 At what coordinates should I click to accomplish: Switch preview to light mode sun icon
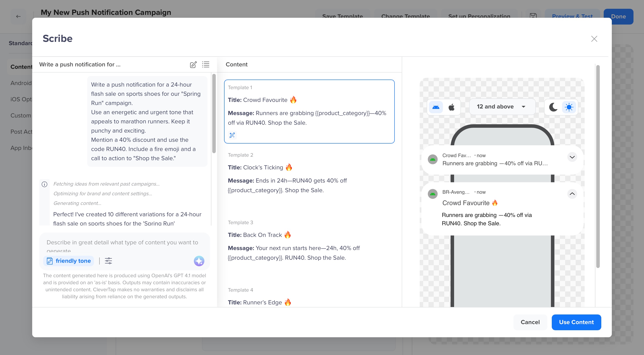point(569,107)
